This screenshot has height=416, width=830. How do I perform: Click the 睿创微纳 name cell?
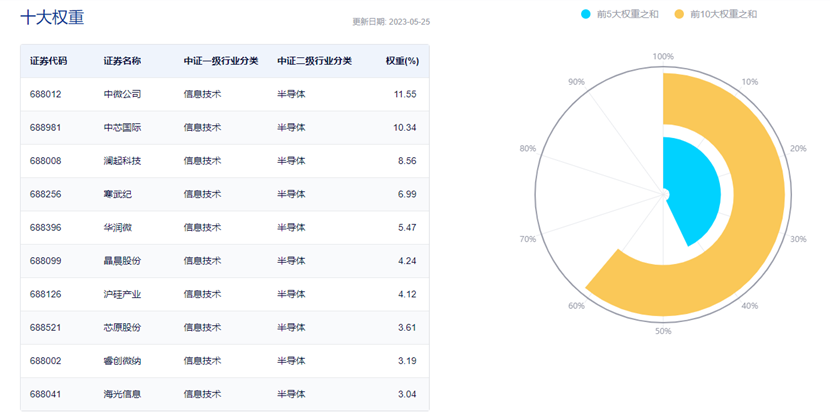click(x=122, y=361)
